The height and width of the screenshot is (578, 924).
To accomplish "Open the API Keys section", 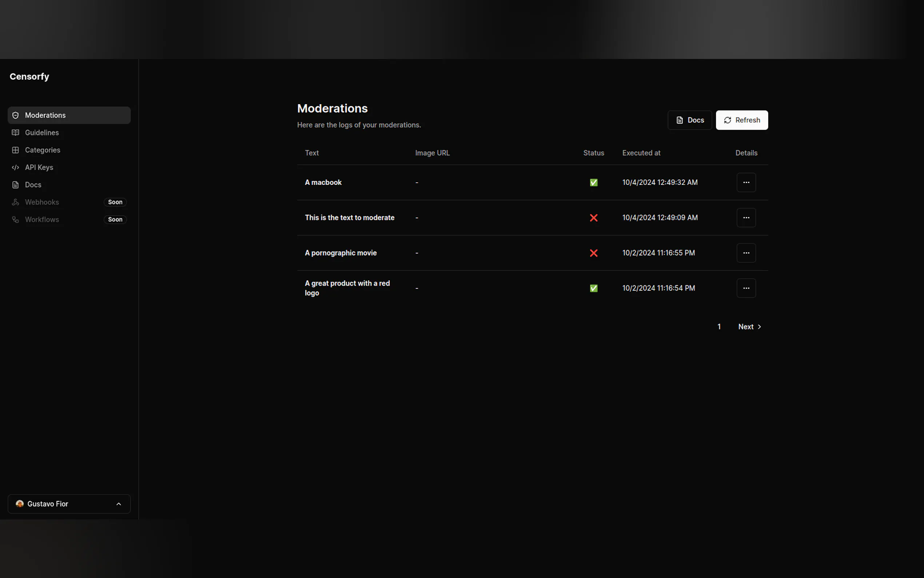I will pyautogui.click(x=39, y=167).
